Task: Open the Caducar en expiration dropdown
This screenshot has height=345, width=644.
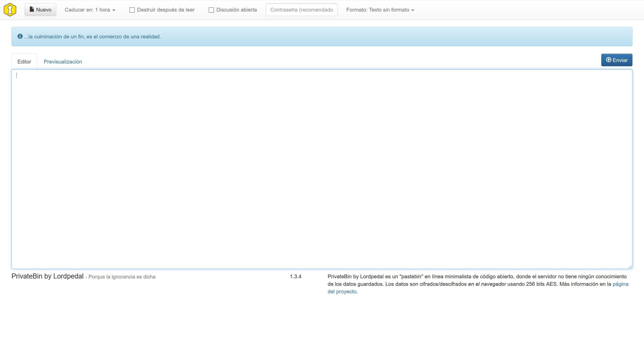Action: (87, 10)
